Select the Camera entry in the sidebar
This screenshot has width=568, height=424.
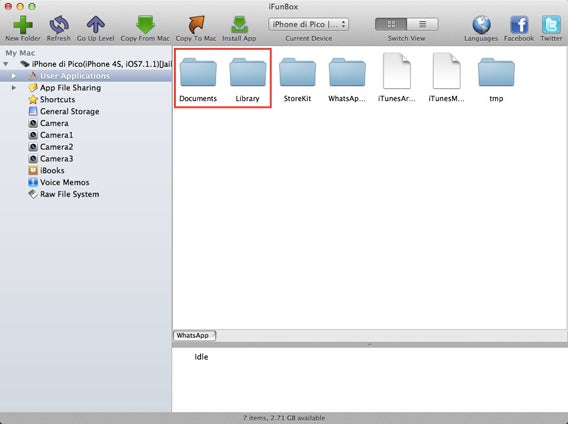click(x=86, y=123)
